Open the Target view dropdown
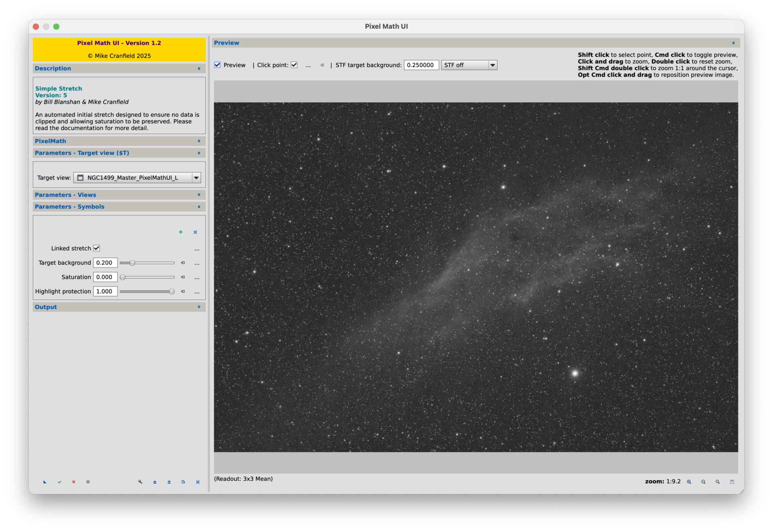 (196, 178)
